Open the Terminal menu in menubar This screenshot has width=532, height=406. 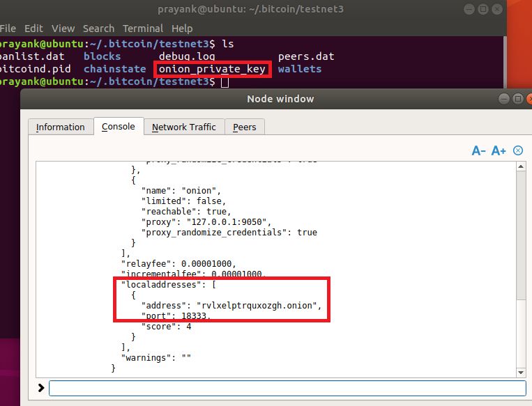click(143, 29)
